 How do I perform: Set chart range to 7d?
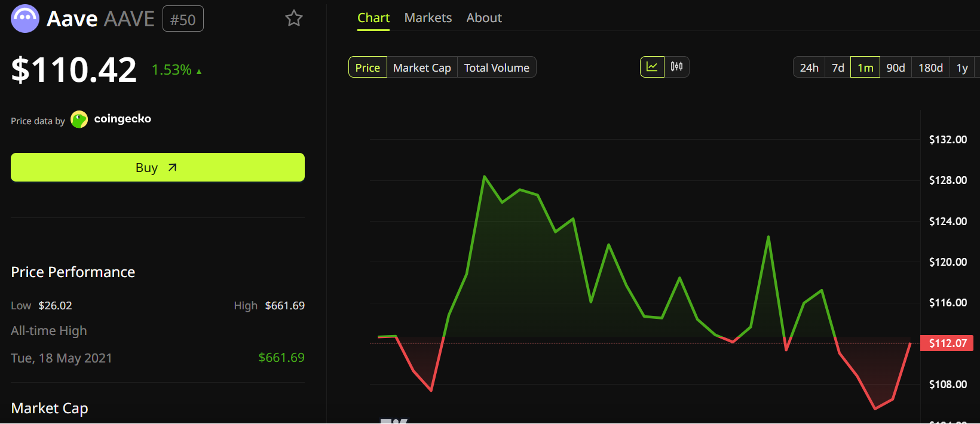(x=838, y=67)
